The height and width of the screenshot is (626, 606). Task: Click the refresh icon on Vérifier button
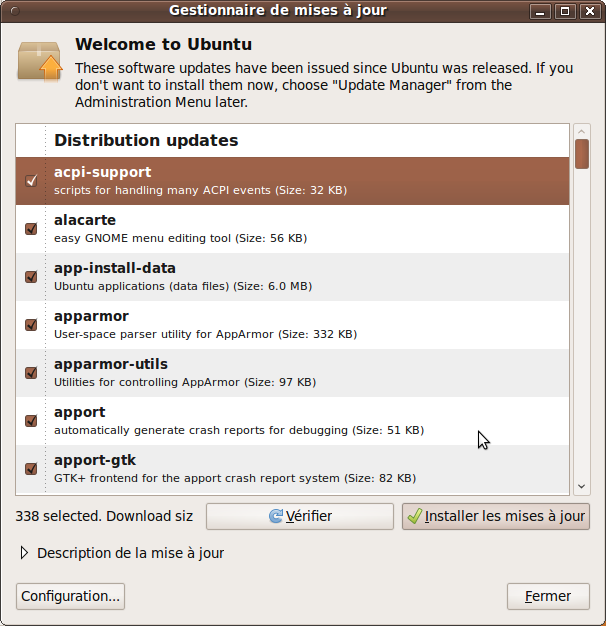point(275,517)
